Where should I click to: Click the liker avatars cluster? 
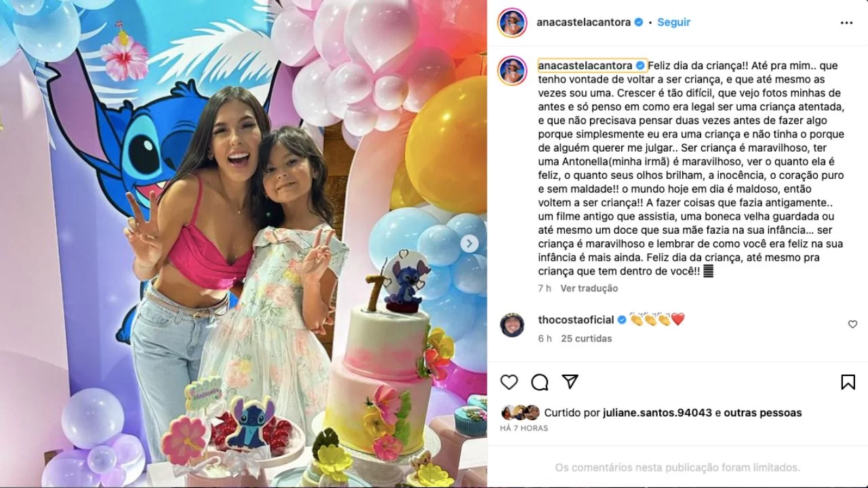(520, 412)
